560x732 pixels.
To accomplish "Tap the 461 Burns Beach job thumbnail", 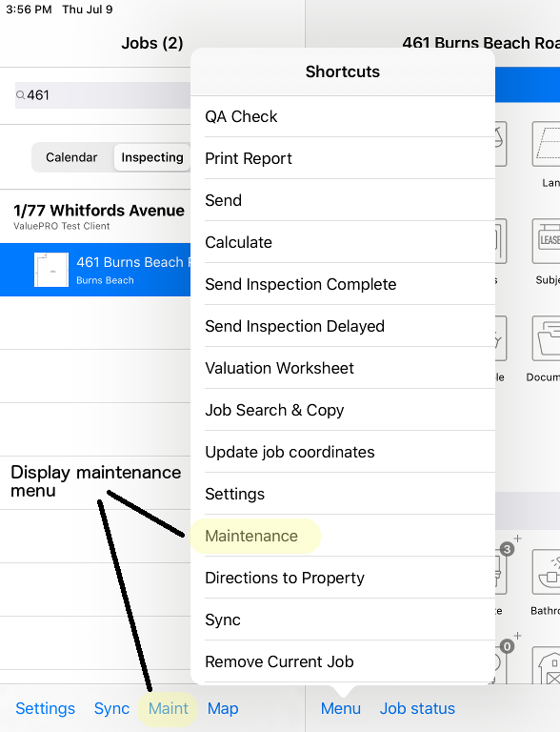I will (51, 270).
